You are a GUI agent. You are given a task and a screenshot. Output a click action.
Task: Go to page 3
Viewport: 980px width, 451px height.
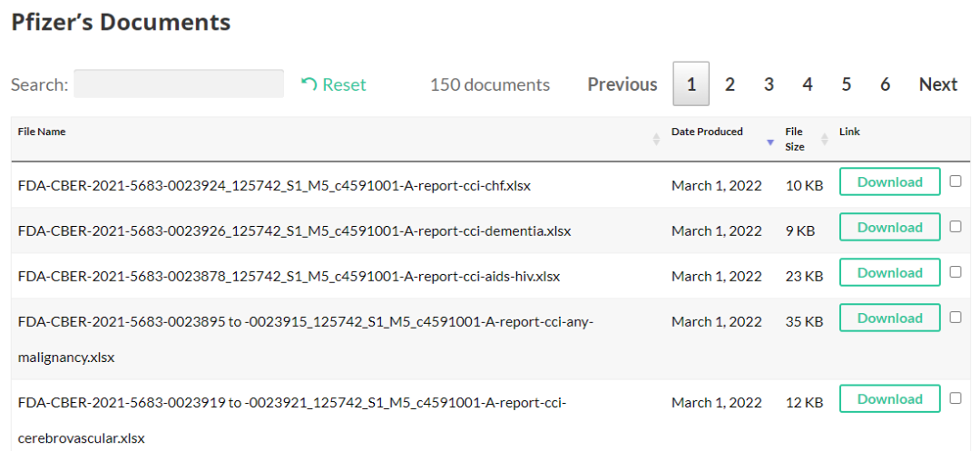click(x=769, y=84)
